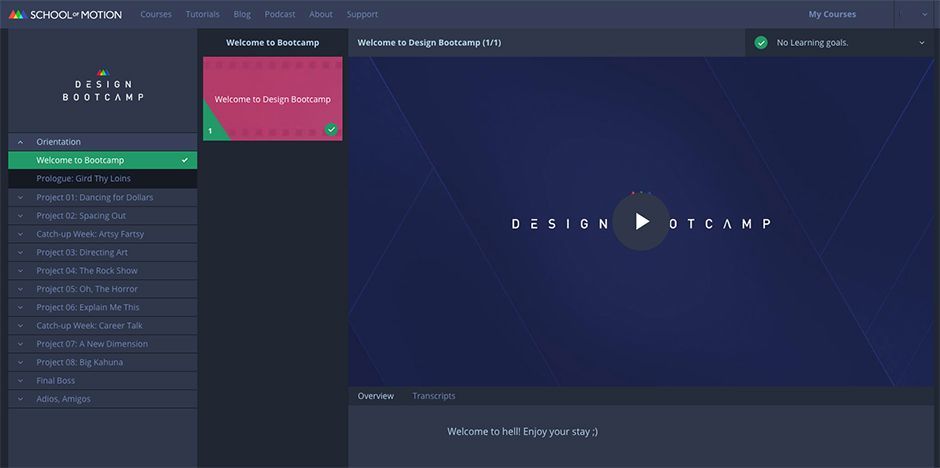940x468 pixels.
Task: Select Project 05: Oh, The Horror label
Action: 87,289
